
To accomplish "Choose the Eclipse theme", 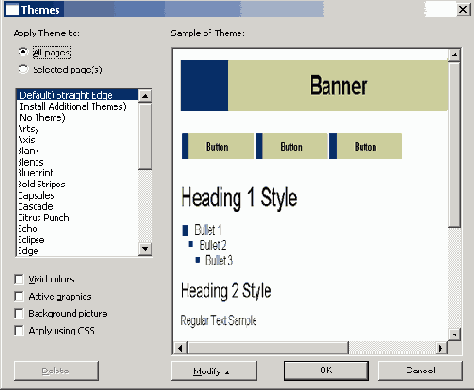I will 77,239.
